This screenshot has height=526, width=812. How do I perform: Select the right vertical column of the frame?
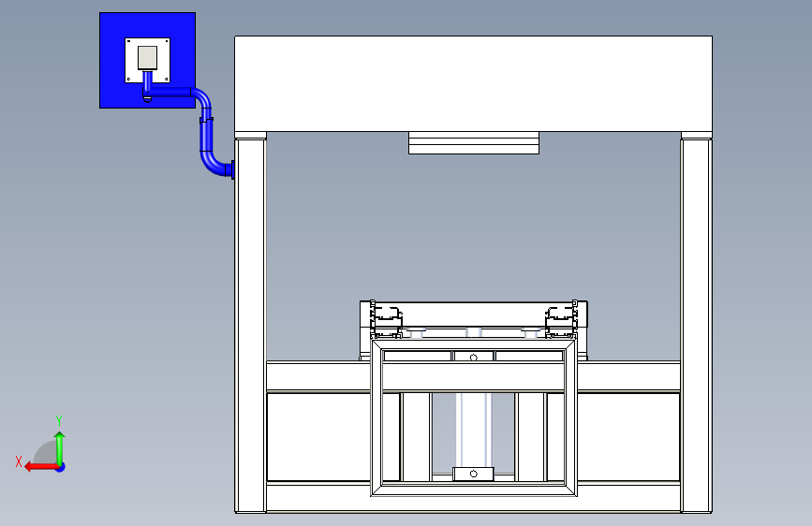(x=697, y=325)
